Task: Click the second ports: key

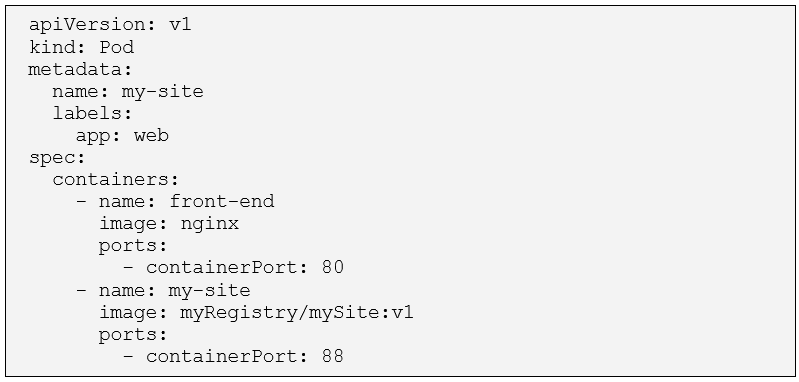Action: (134, 335)
